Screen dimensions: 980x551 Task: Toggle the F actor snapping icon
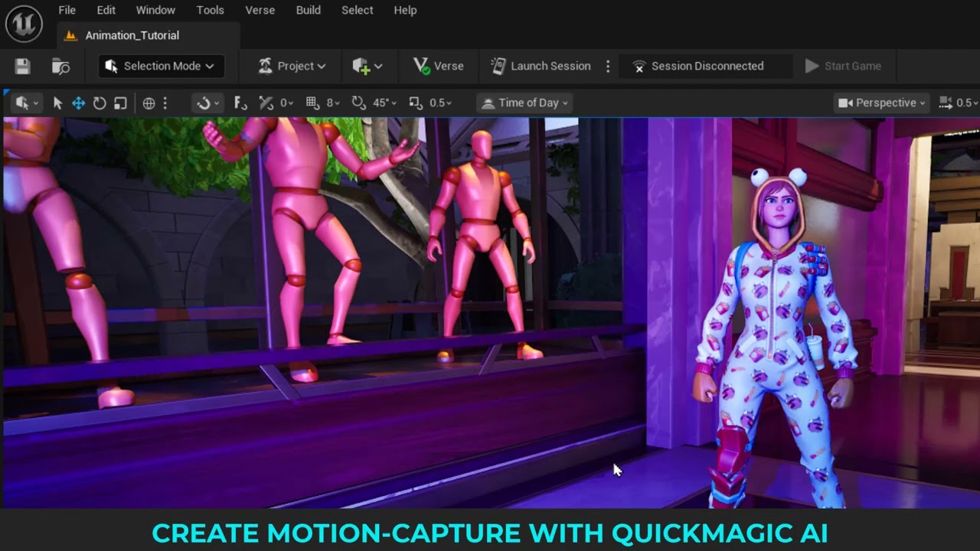[x=240, y=103]
